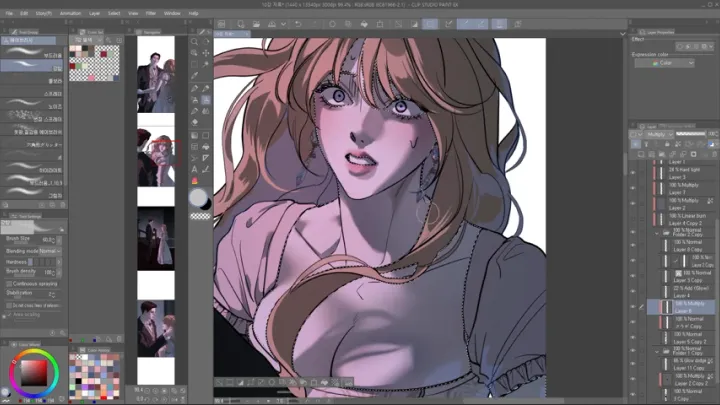Open the Blending mode Normal dropdown
This screenshot has height=405, width=720.
50,251
